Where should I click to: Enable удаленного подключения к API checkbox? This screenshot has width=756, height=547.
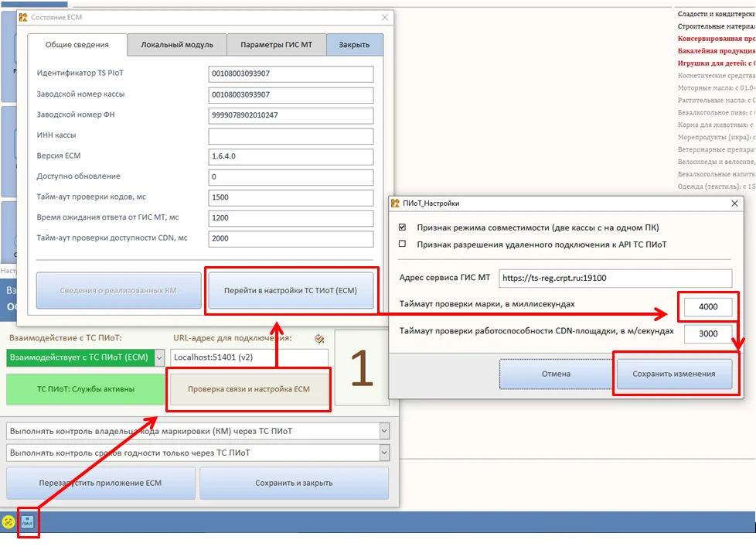pos(402,244)
